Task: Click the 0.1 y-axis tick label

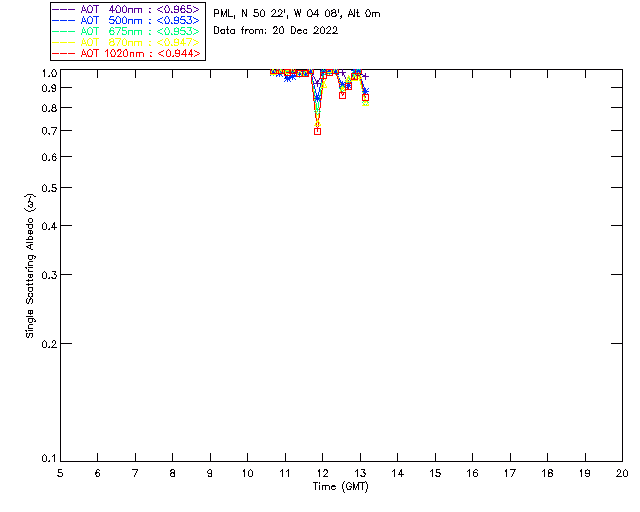Action: [49, 459]
